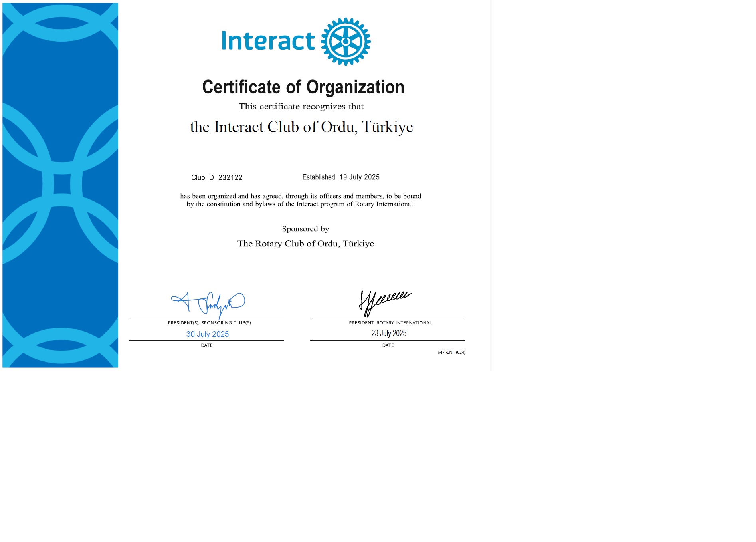
Task: Click the 23 July 2025 date
Action: coord(389,334)
